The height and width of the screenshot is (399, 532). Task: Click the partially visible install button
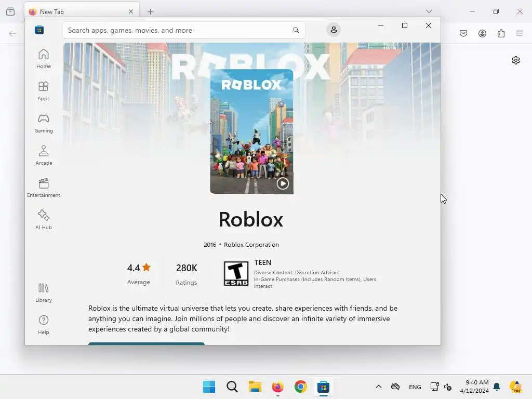tap(146, 344)
